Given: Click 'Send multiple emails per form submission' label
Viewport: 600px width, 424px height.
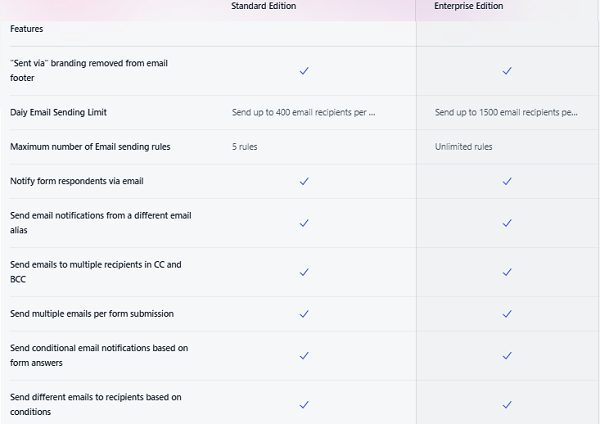Looking at the screenshot, I should pos(92,314).
